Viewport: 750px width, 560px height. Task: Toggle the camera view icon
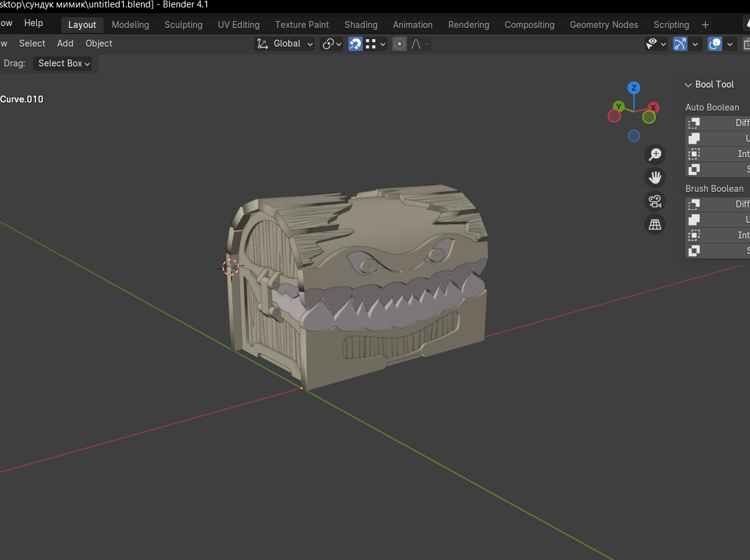[655, 201]
